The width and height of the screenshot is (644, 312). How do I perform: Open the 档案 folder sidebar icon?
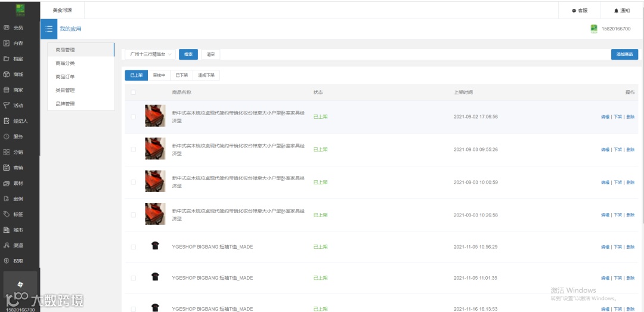tap(6, 59)
